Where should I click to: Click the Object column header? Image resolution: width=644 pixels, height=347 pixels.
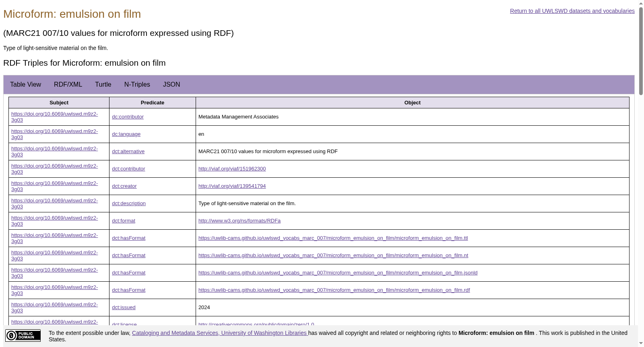[x=413, y=103]
